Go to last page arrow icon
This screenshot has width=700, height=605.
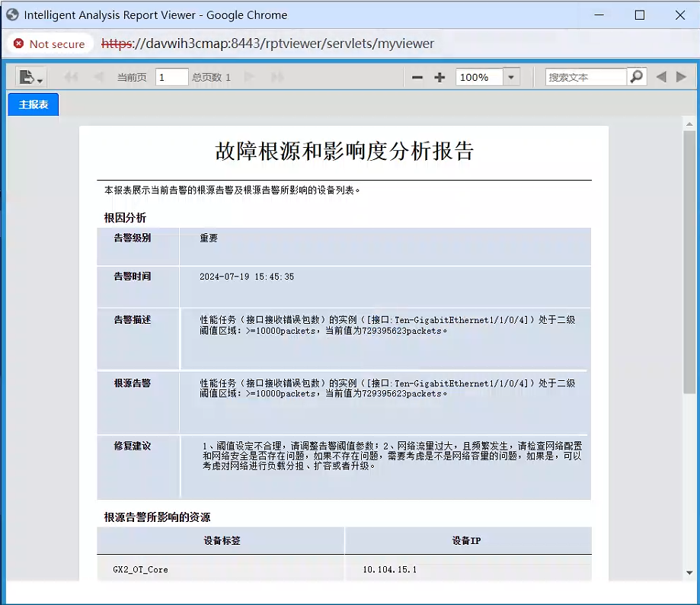click(277, 77)
